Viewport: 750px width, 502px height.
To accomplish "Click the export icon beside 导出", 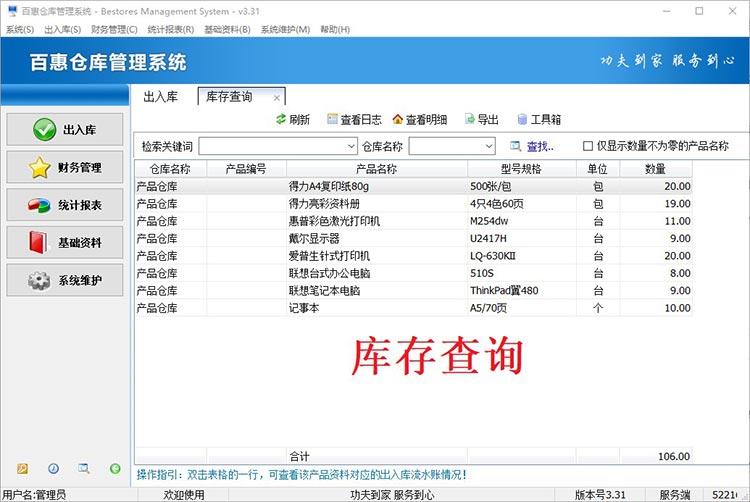I will point(470,119).
